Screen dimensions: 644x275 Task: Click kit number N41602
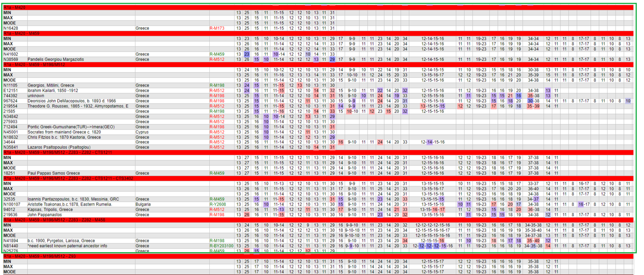(x=11, y=54)
